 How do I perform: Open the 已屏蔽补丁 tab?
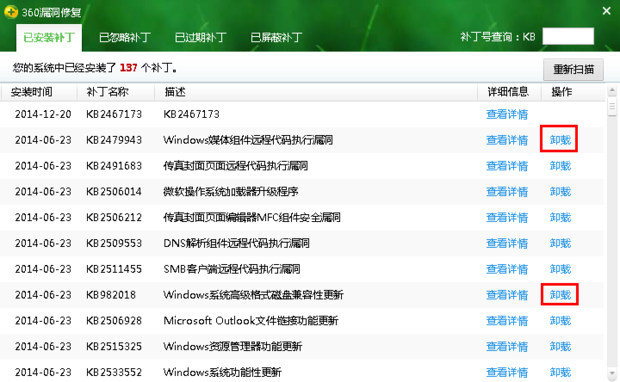point(276,38)
